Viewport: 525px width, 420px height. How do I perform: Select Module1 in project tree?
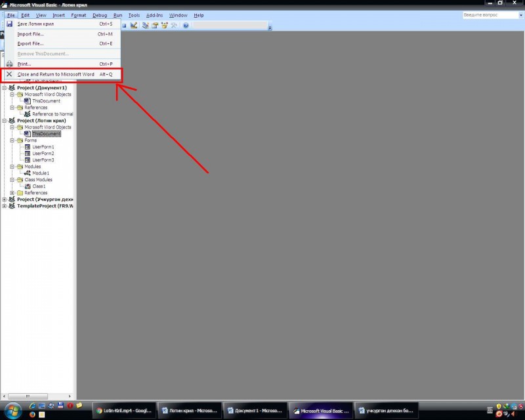41,173
